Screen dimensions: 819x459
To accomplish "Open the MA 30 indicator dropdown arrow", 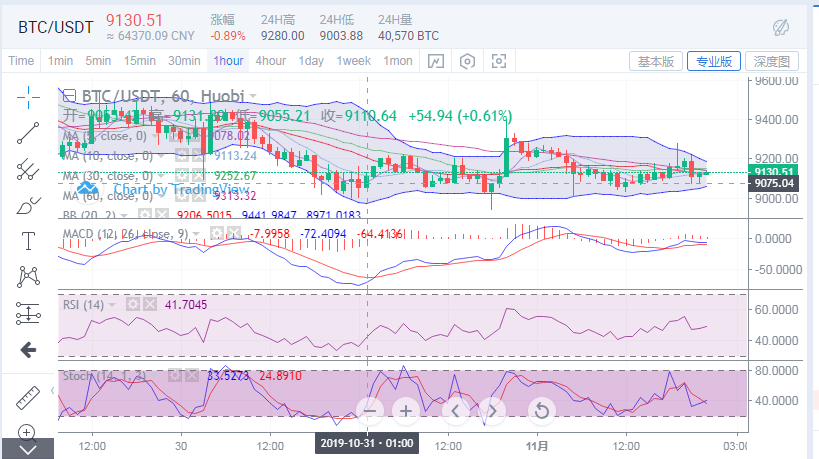I will click(x=161, y=176).
